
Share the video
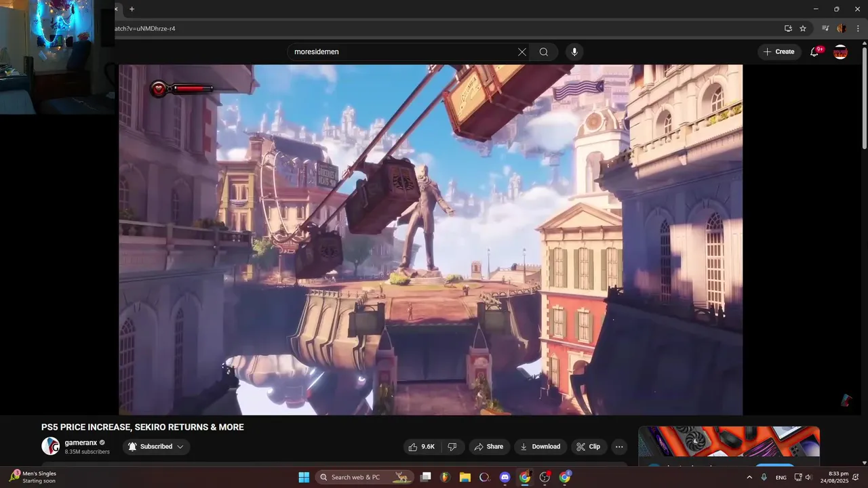click(489, 447)
